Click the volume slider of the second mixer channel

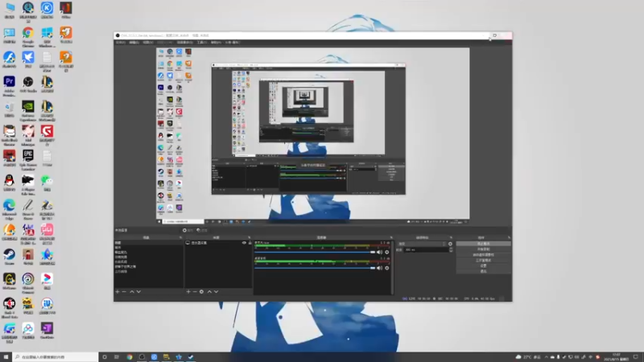[315, 268]
